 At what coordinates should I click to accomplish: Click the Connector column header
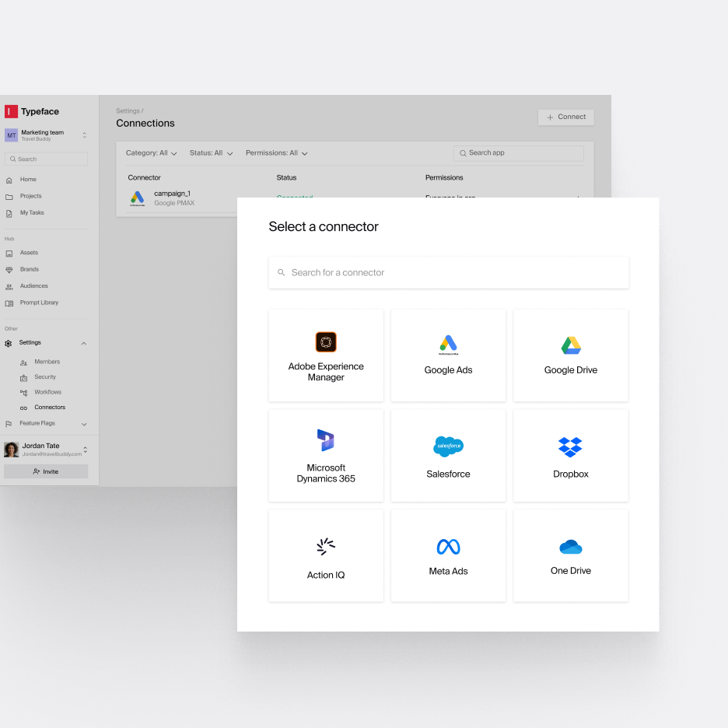[144, 178]
